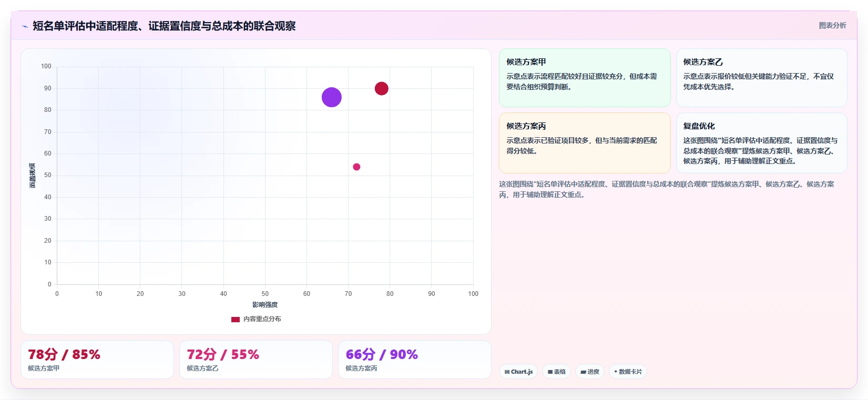Click the 候选方案丙 label under 66分

361,368
